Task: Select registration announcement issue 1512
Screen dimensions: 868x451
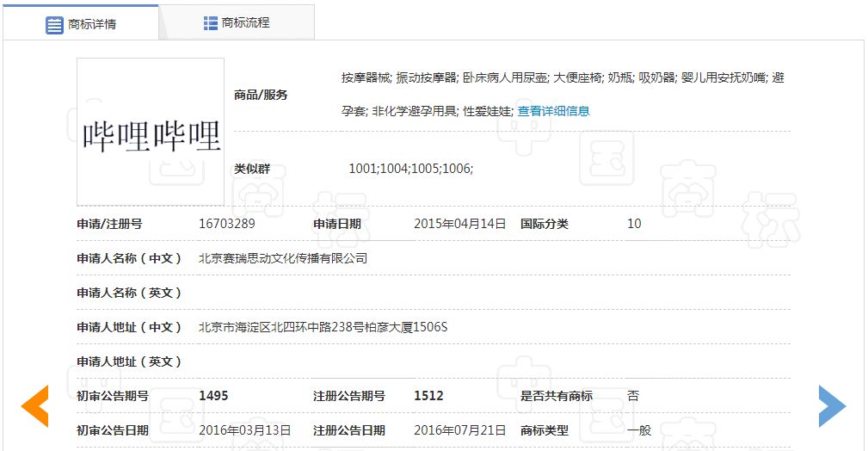Action: (x=428, y=396)
